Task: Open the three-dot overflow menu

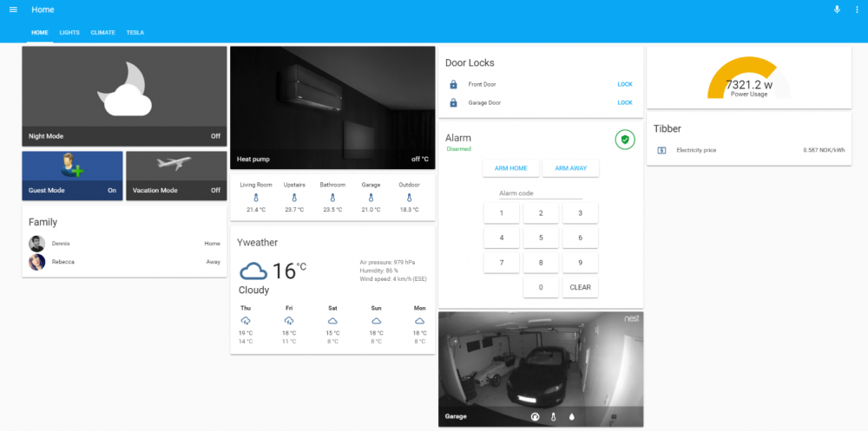Action: (x=856, y=10)
